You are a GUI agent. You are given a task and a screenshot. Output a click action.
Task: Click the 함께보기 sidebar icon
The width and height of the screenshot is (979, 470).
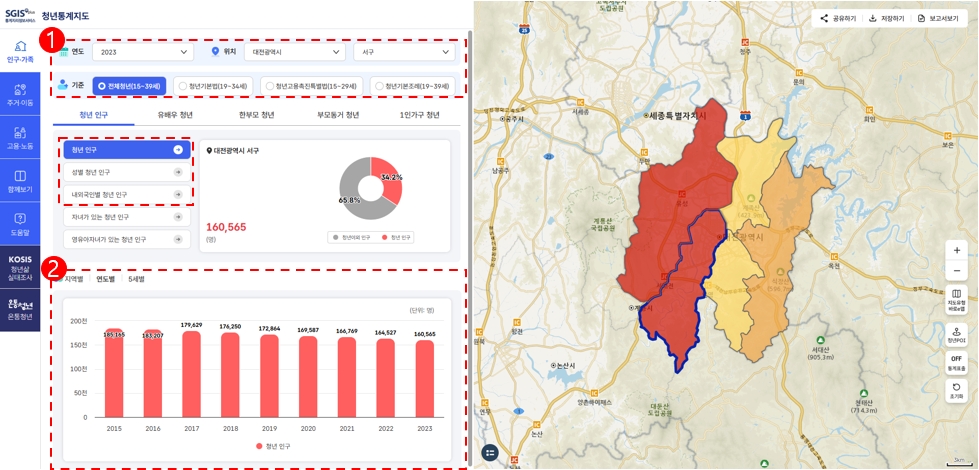tap(20, 180)
